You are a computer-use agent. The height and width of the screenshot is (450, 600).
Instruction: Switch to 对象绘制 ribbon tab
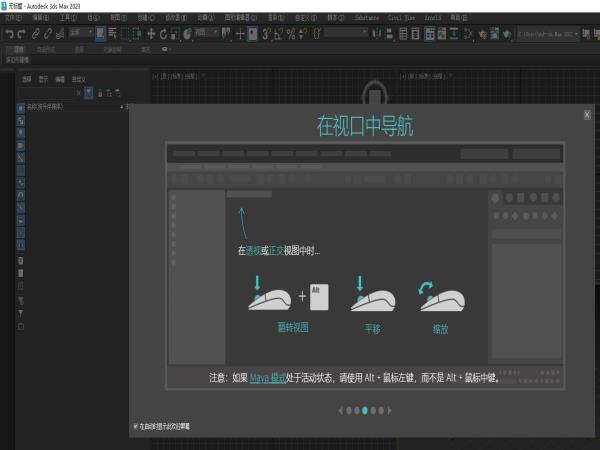(x=112, y=50)
